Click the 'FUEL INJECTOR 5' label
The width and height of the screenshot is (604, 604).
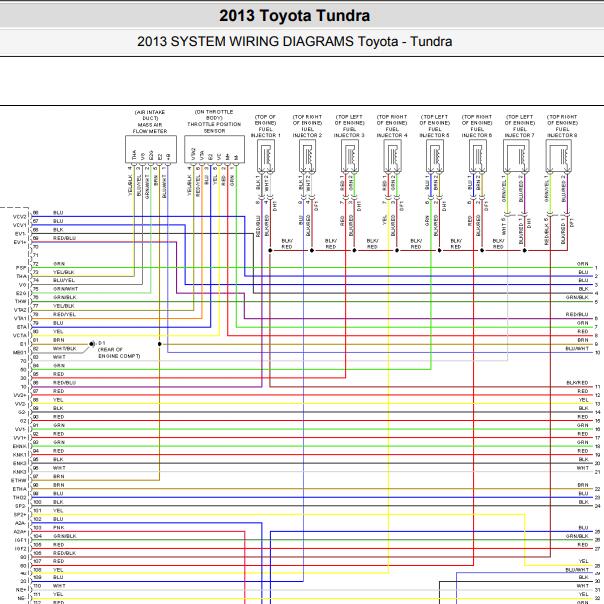click(x=435, y=132)
